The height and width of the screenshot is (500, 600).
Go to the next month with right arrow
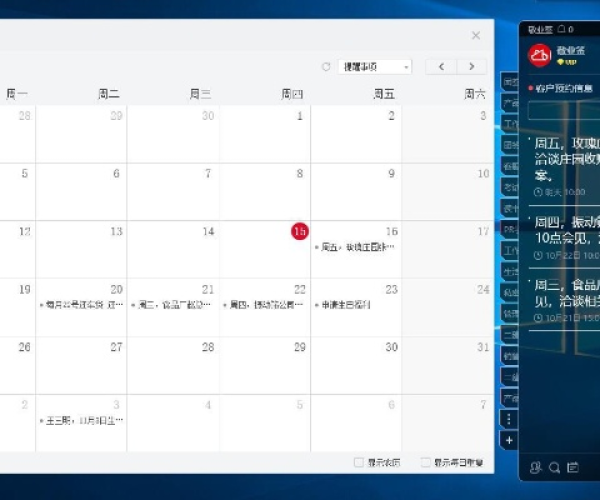pyautogui.click(x=472, y=67)
